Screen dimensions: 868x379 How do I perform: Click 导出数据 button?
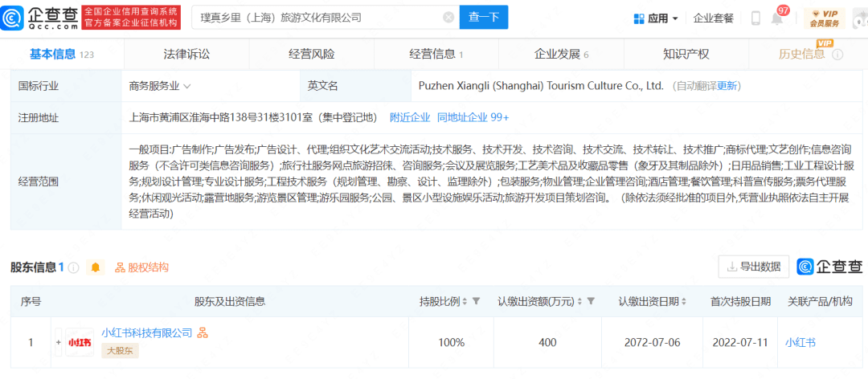(753, 267)
